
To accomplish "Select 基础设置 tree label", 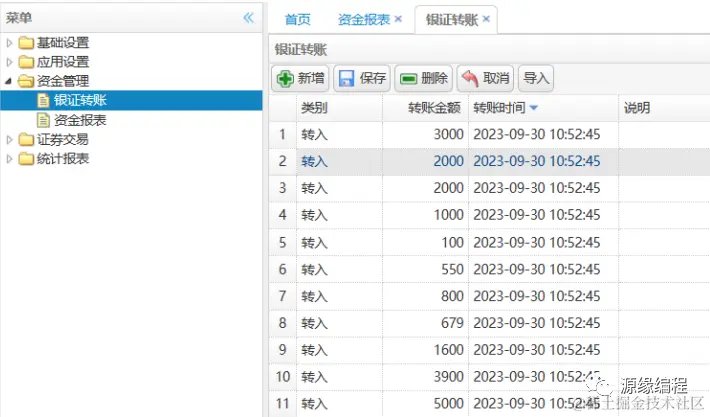I will click(x=63, y=43).
